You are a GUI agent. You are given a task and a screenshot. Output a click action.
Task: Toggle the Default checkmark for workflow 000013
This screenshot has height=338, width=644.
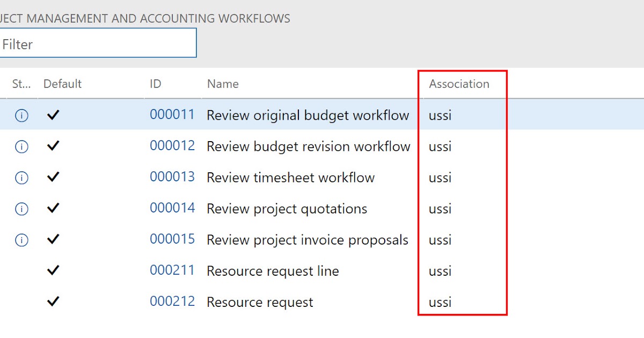point(53,177)
